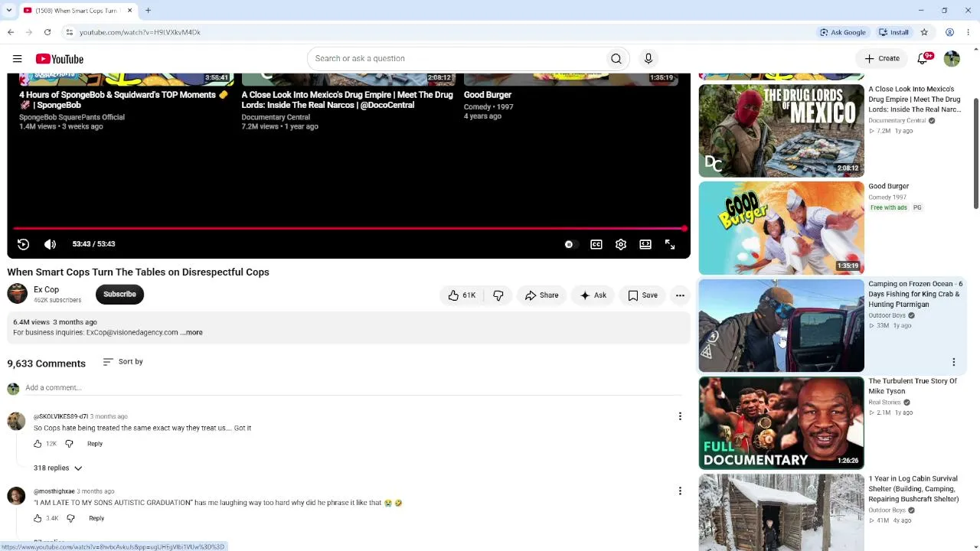Screen dimensions: 980x551
Task: Open the Chrome profile icon
Action: click(949, 32)
